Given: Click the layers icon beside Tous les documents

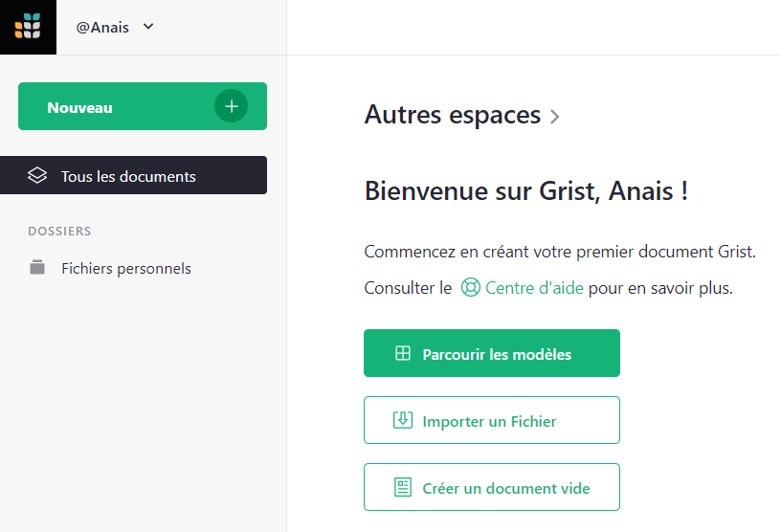Looking at the screenshot, I should [37, 175].
